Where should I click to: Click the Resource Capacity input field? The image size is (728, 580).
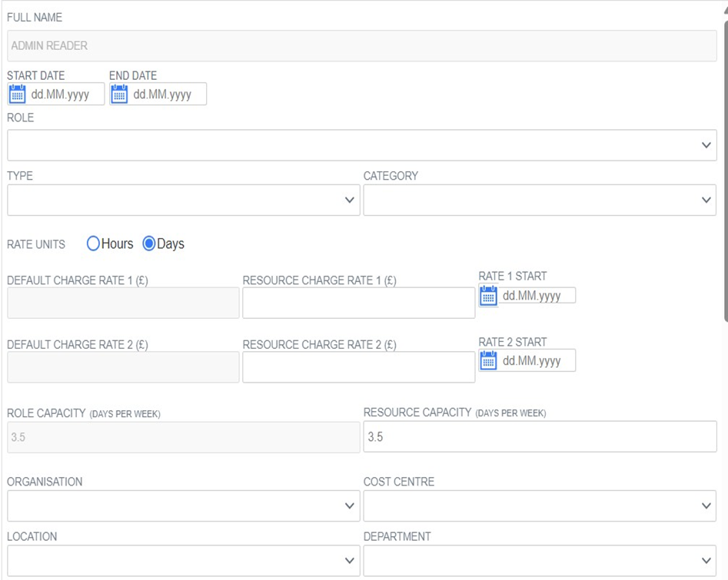[x=540, y=436]
